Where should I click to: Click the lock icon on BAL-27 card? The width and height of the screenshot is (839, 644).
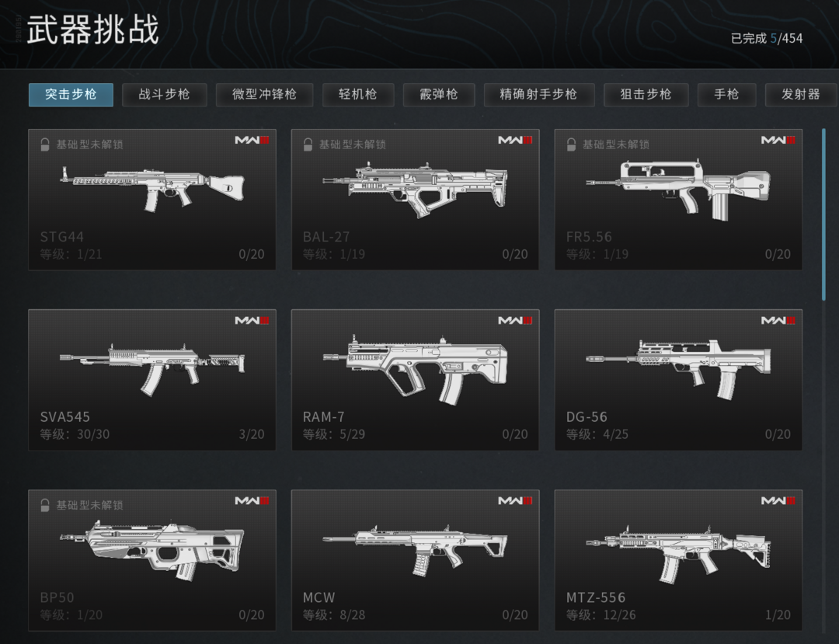point(308,144)
